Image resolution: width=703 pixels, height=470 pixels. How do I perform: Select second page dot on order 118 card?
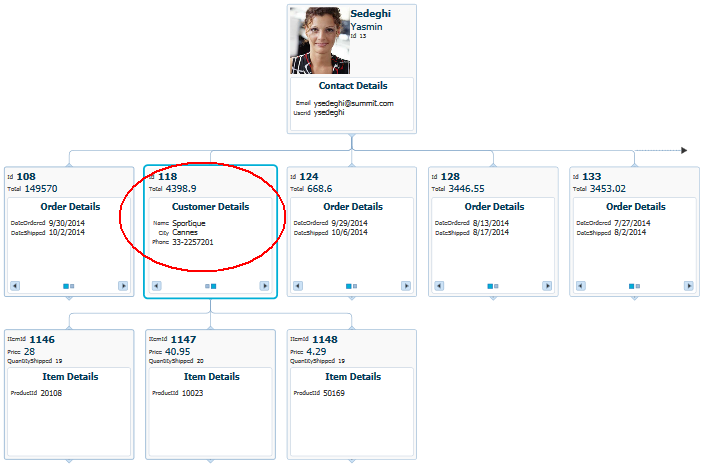click(x=213, y=286)
